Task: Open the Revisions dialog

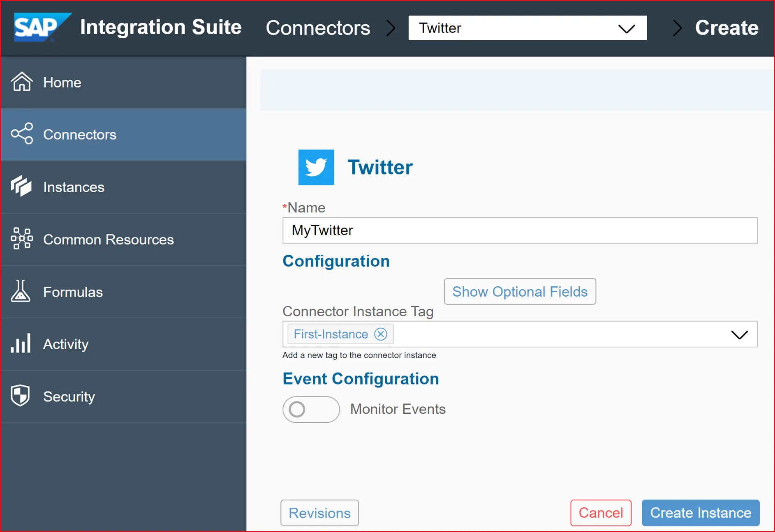Action: tap(319, 513)
